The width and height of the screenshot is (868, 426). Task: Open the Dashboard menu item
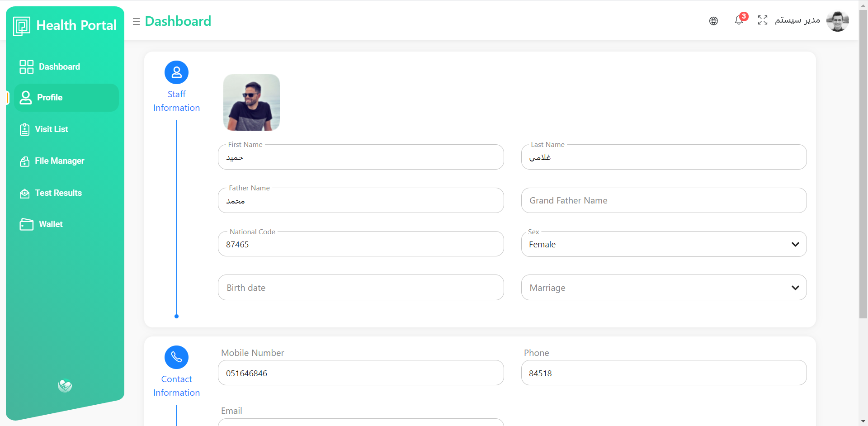(x=66, y=67)
